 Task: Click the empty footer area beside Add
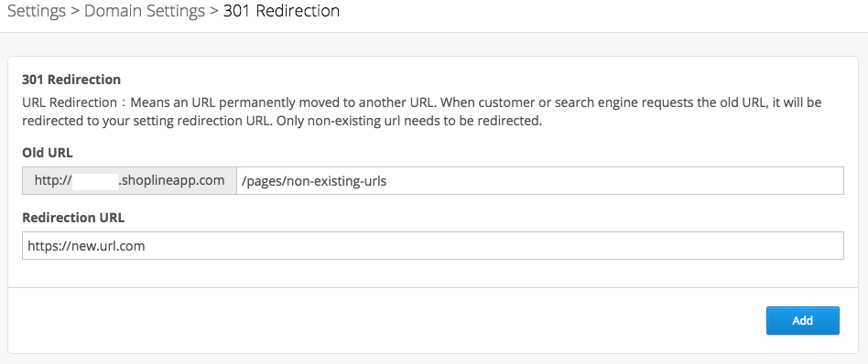coord(386,321)
